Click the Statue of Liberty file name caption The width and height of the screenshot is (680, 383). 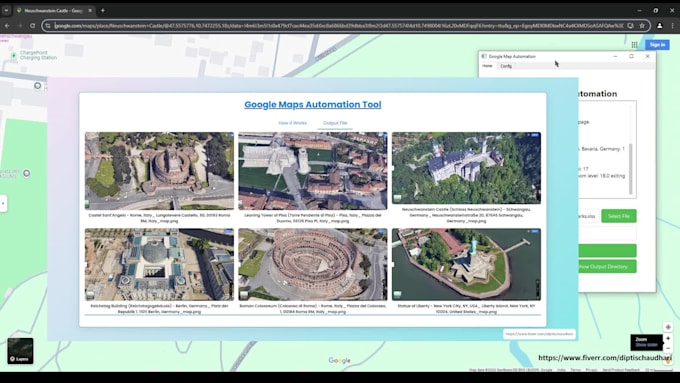pos(466,308)
